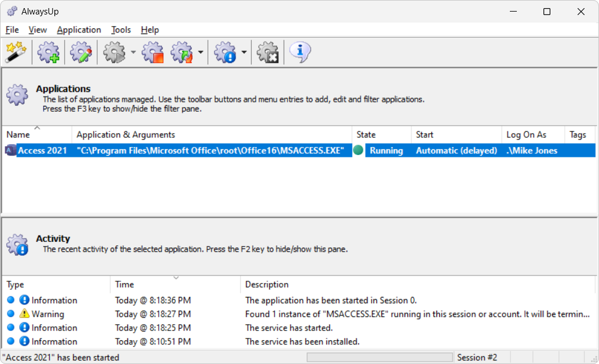Click the green Running state indicator
This screenshot has height=364, width=599.
click(x=358, y=150)
